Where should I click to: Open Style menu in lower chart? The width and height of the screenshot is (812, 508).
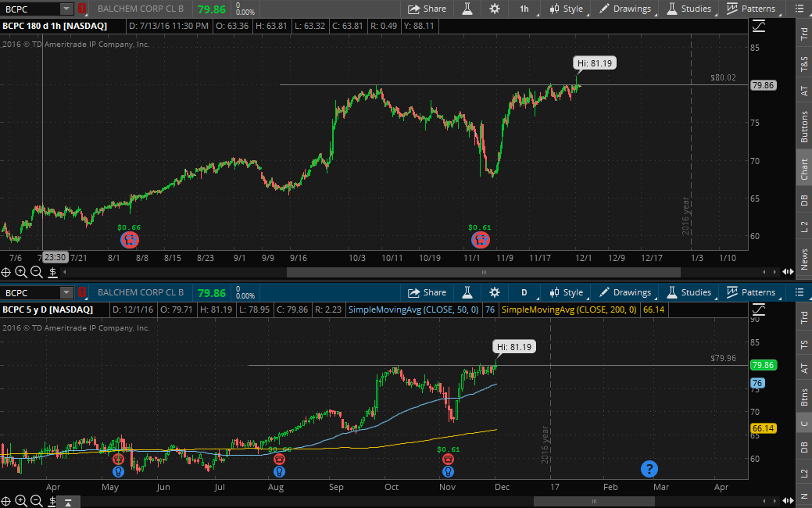pos(566,292)
